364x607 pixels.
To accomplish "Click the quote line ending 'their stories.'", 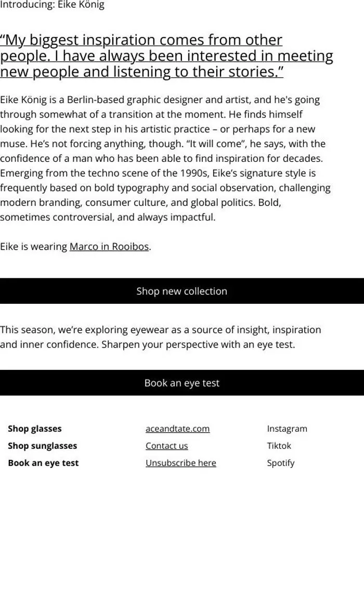I will [141, 72].
